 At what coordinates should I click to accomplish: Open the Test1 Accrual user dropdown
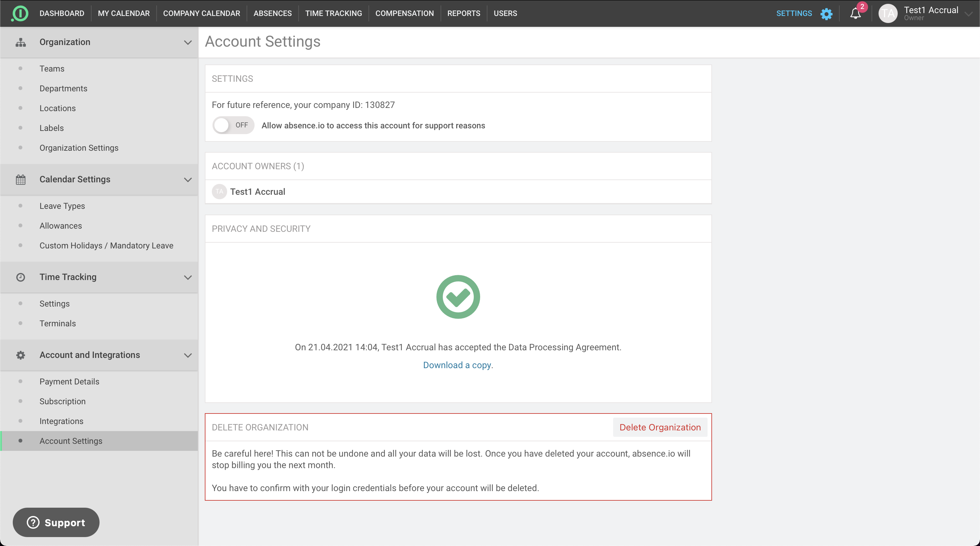969,14
